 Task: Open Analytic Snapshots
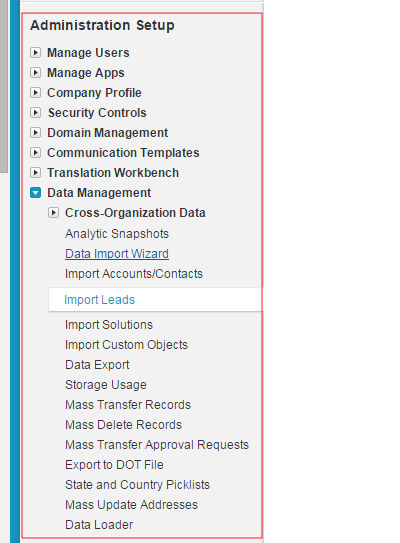117,234
